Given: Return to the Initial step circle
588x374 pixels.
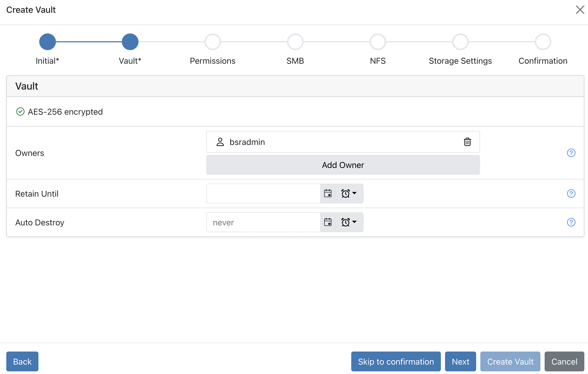Looking at the screenshot, I should [x=47, y=42].
